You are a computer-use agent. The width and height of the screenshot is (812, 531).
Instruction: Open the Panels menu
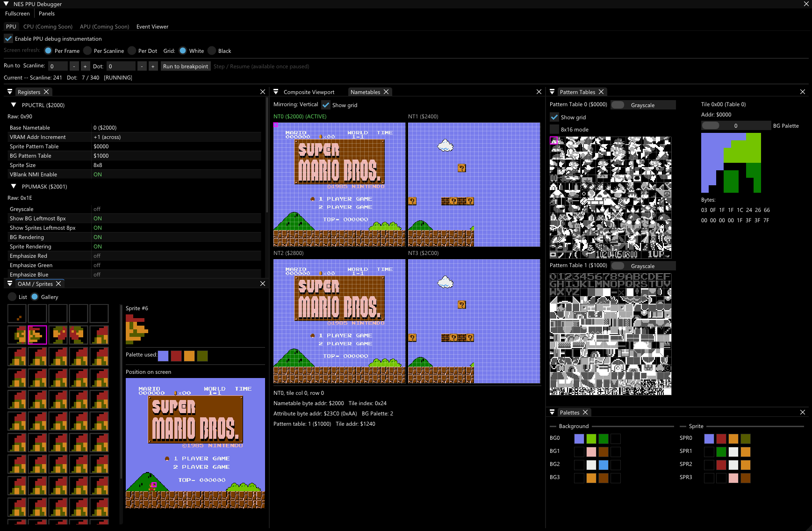pos(47,14)
